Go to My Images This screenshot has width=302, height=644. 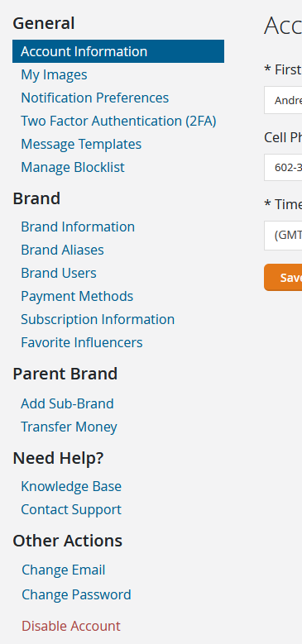[x=54, y=74]
